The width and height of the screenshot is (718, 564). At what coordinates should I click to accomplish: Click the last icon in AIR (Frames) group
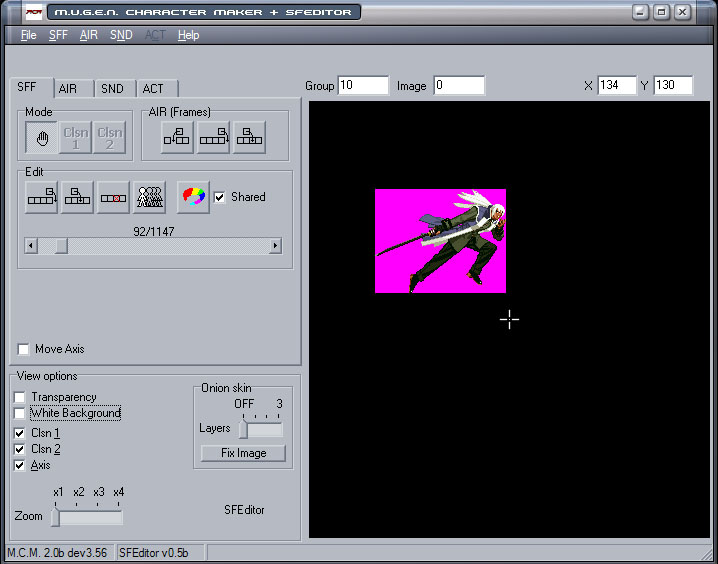point(250,138)
